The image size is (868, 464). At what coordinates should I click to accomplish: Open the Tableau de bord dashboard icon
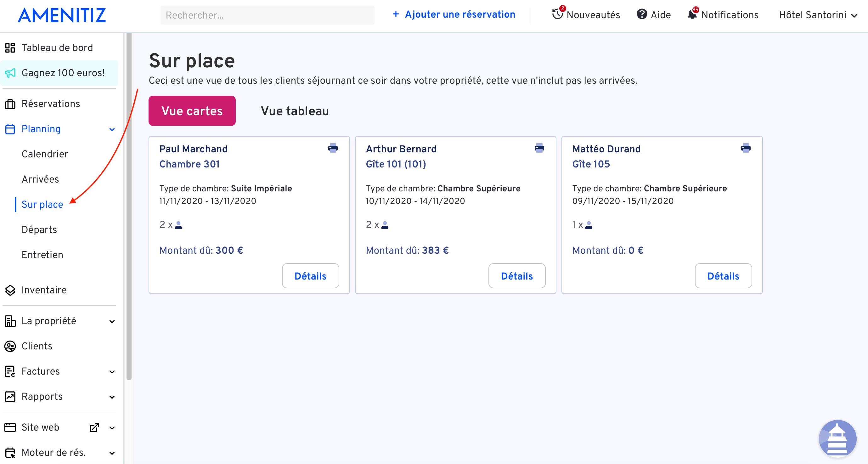10,48
